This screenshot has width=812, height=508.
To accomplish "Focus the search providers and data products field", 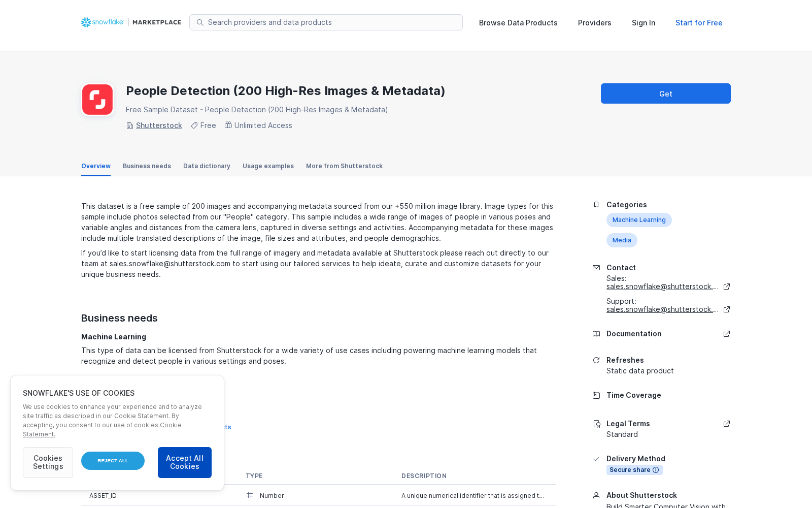I will [326, 22].
